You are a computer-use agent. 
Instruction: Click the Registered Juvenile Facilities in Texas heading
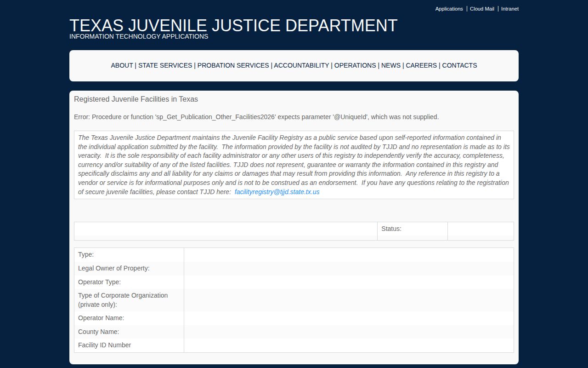click(136, 99)
